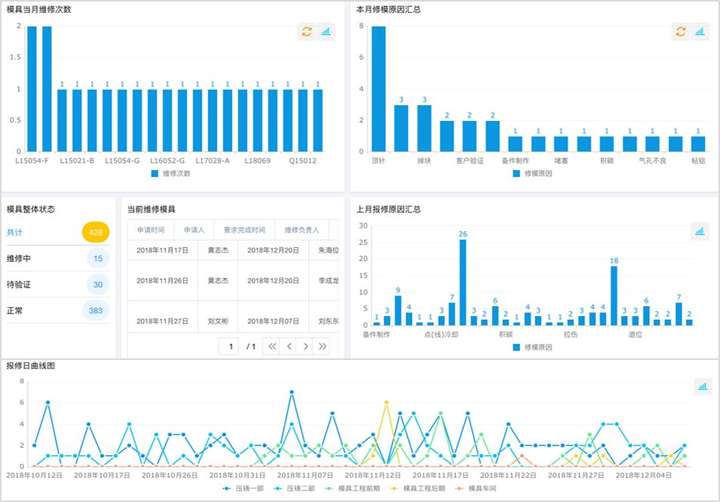The width and height of the screenshot is (720, 502).
Task: Go to next page of maintenance table
Action: pos(306,346)
